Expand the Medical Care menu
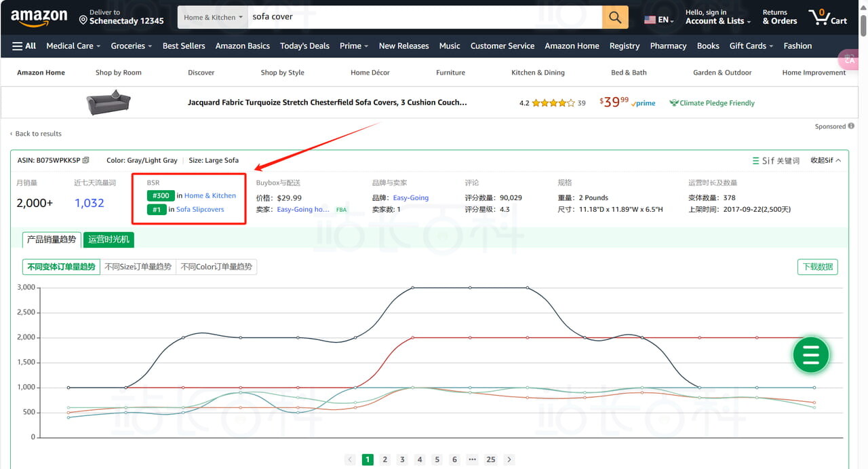868x469 pixels. point(73,46)
